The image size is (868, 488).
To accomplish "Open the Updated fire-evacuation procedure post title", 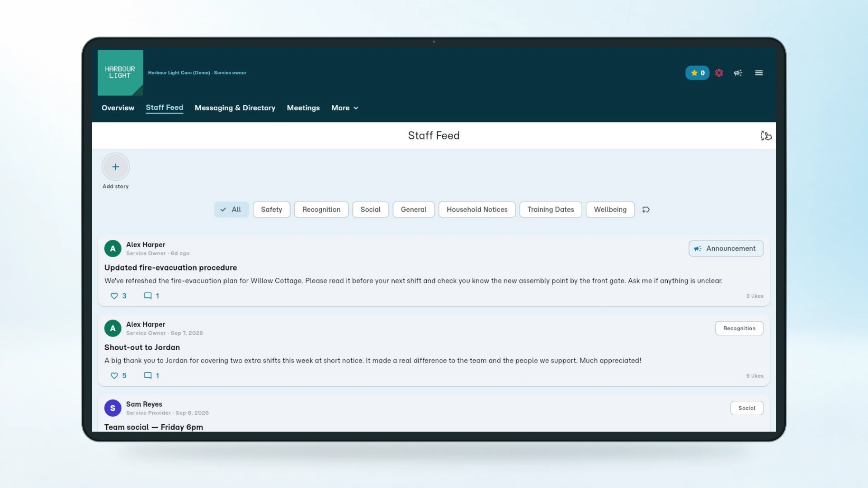I will pyautogui.click(x=170, y=268).
